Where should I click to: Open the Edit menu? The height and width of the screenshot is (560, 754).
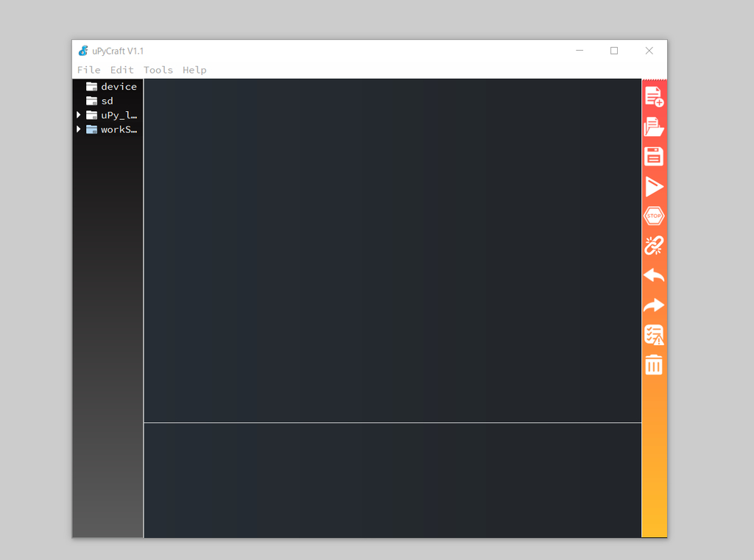122,70
